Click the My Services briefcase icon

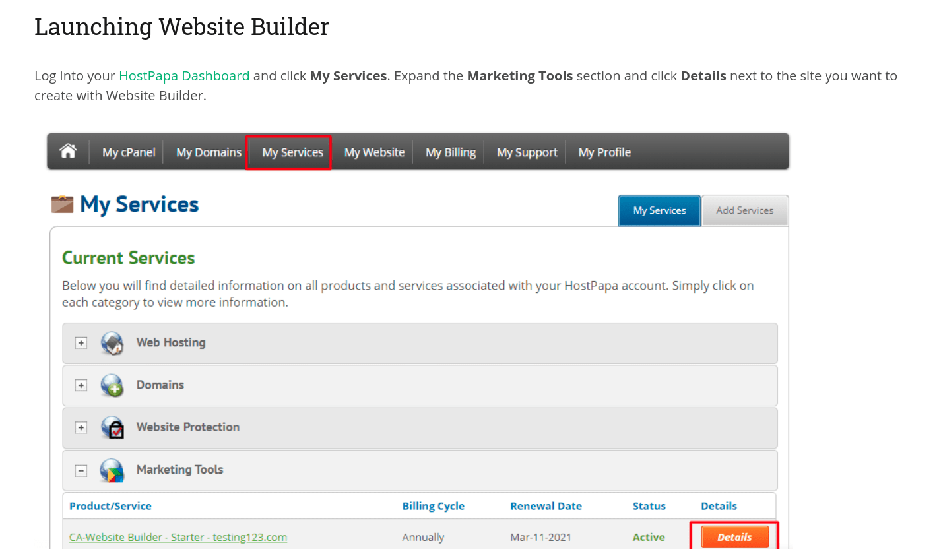click(x=62, y=204)
